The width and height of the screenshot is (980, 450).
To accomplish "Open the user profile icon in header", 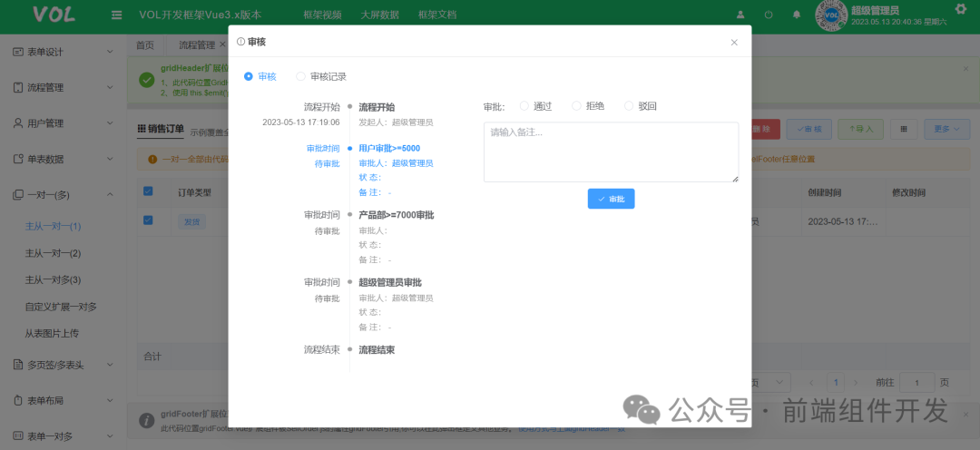I will tap(740, 15).
